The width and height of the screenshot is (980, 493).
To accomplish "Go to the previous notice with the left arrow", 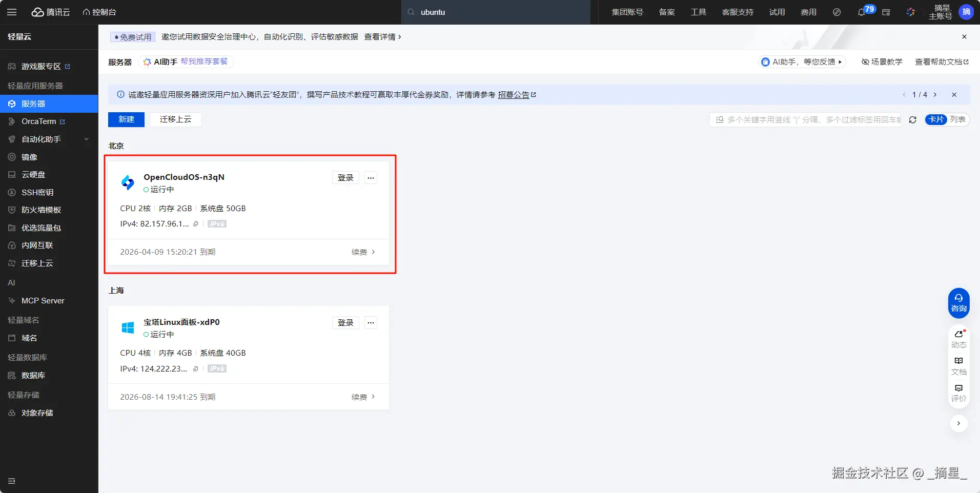I will click(904, 95).
